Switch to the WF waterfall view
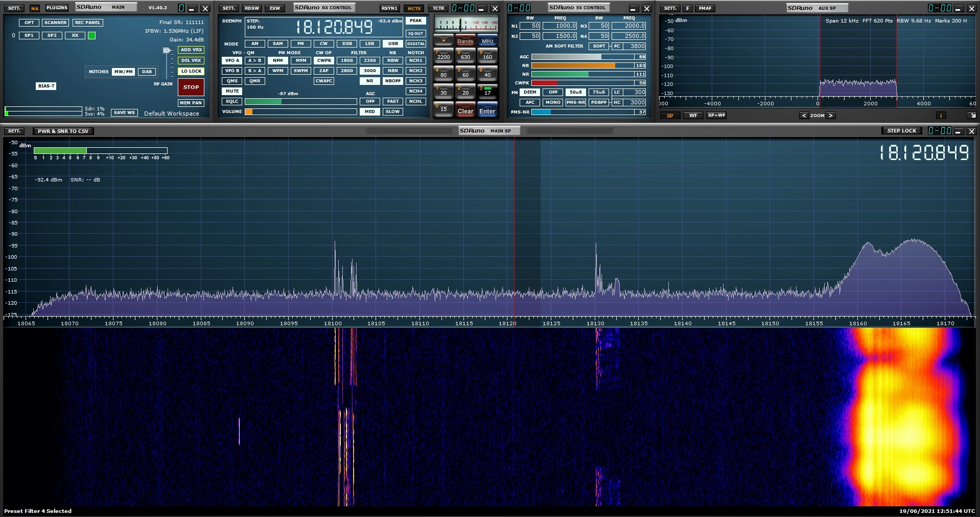980x517 pixels. point(693,116)
